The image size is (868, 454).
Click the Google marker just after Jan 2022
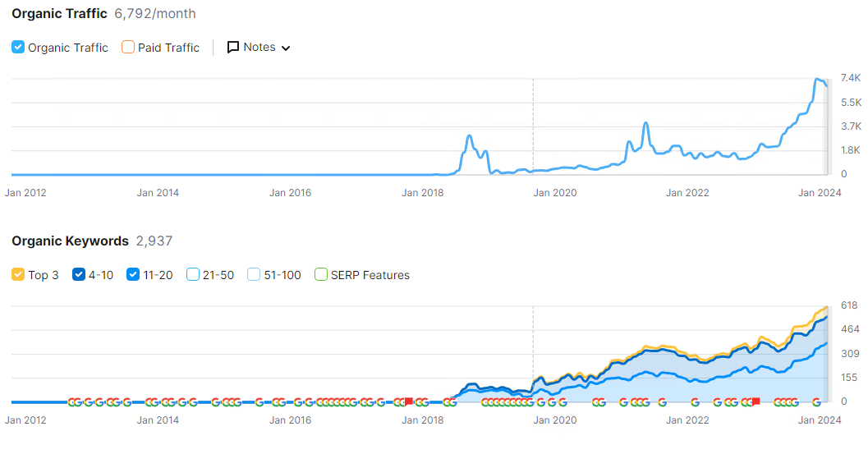point(696,402)
